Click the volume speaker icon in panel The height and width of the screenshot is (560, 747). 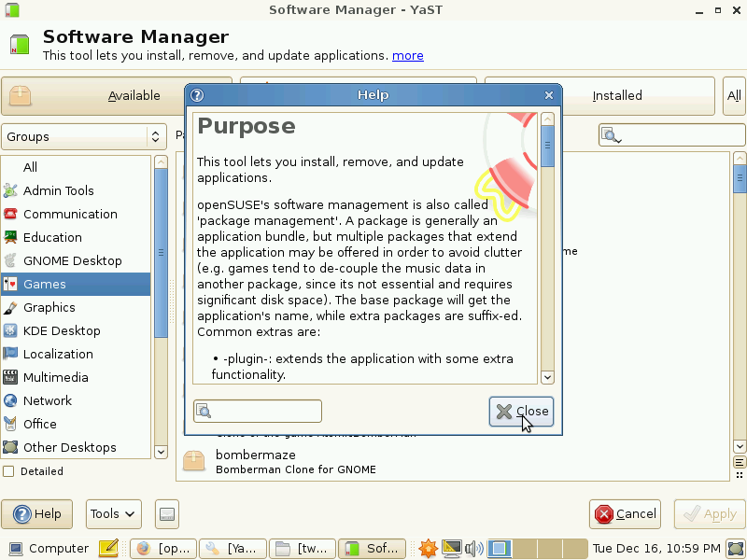(474, 549)
